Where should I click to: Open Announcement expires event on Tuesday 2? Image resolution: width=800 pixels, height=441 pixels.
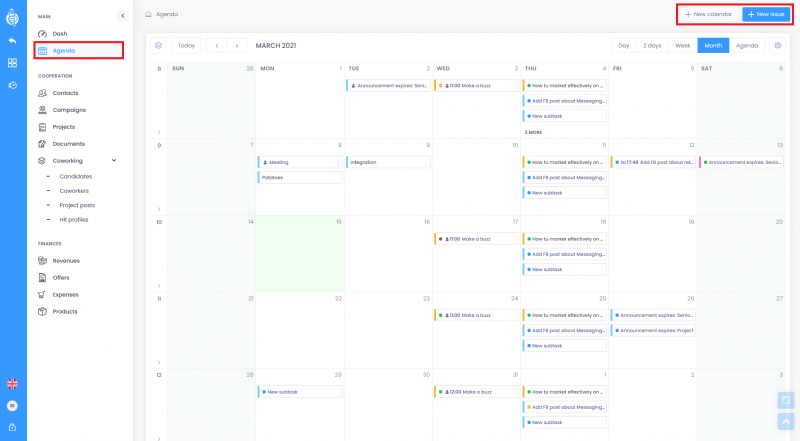(x=388, y=86)
